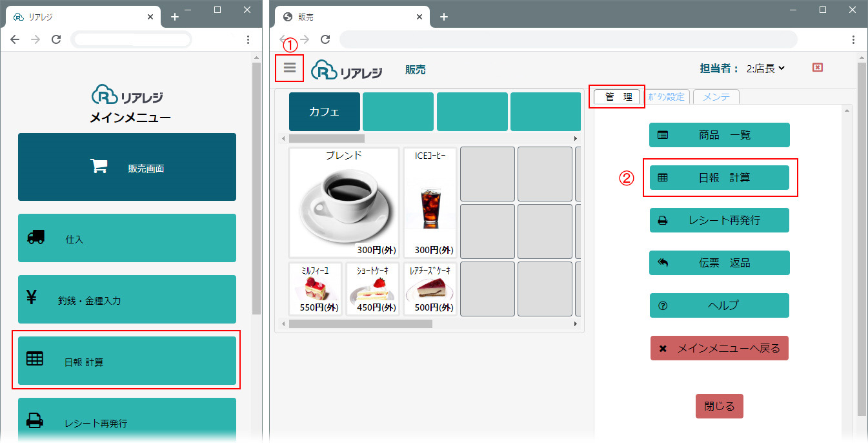This screenshot has height=443, width=868.
Task: Click the right arrow of category scrollbar
Action: coord(576,138)
